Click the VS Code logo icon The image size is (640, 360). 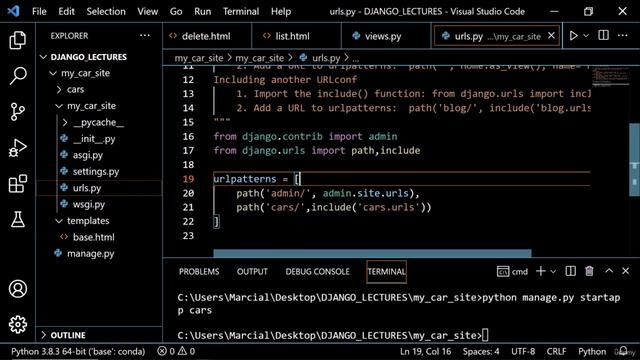pos(13,11)
